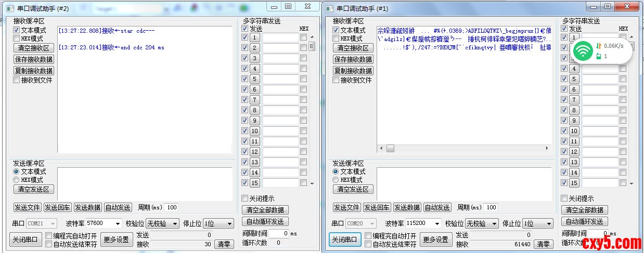The image size is (644, 253).
Task: Click 清空发送区 button in window #2
Action: pyautogui.click(x=33, y=189)
